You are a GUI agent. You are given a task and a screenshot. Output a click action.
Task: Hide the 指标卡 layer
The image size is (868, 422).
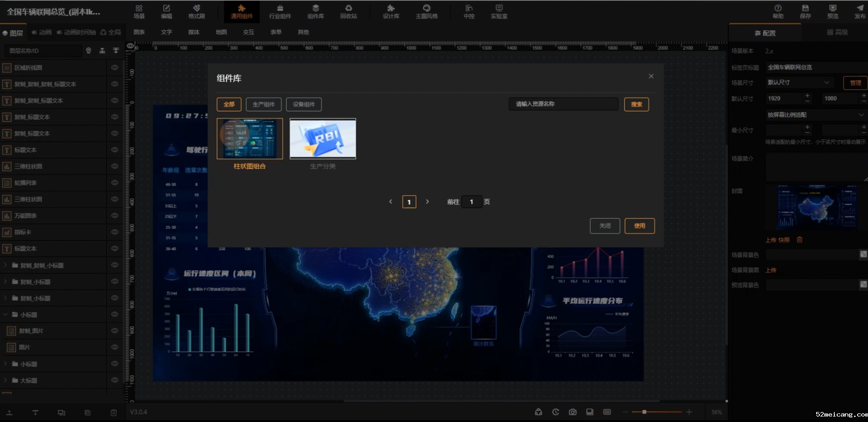115,232
